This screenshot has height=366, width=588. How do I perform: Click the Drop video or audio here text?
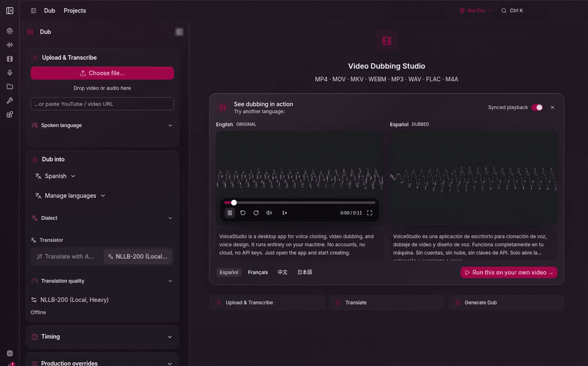(102, 88)
